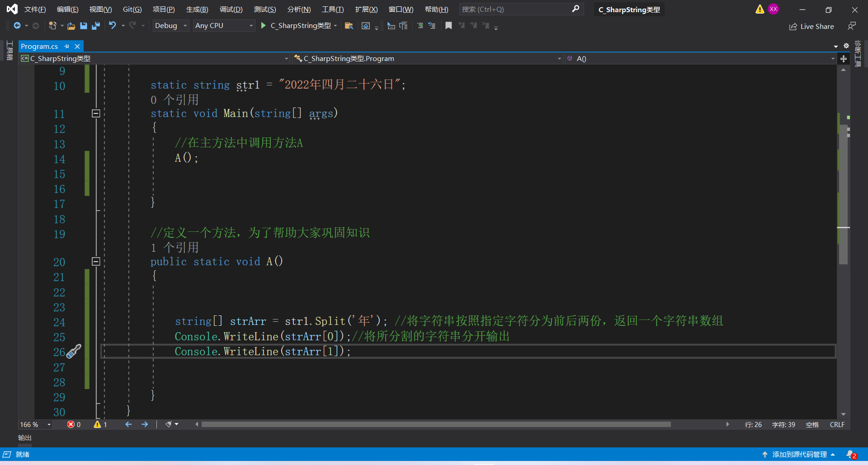Click the yellow warning notification icon
This screenshot has height=465, width=868.
tap(759, 9)
